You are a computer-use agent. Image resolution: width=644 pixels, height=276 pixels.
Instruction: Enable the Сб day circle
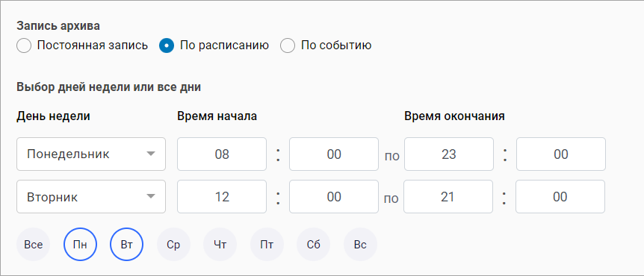313,245
